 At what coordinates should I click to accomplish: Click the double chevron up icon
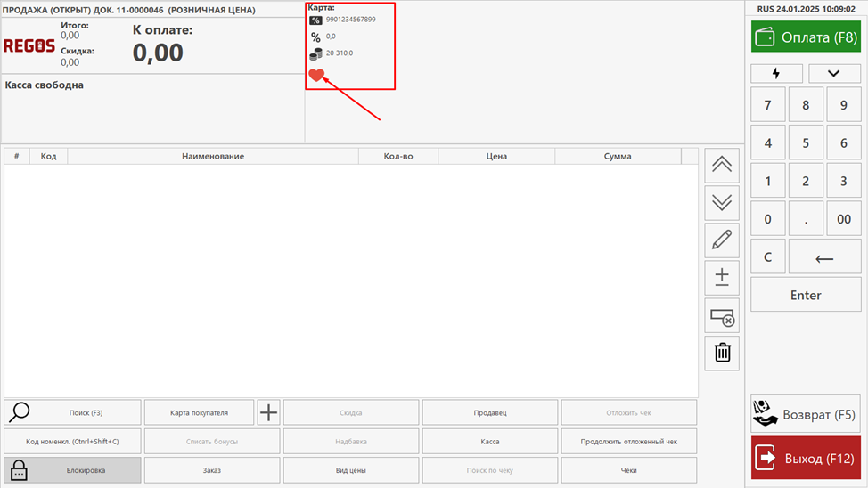click(722, 165)
